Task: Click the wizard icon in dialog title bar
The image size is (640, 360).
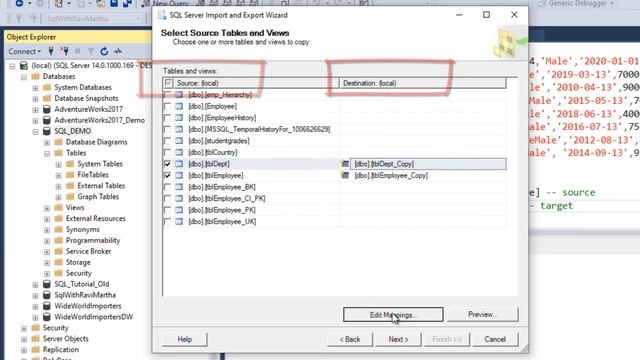Action: pos(162,15)
